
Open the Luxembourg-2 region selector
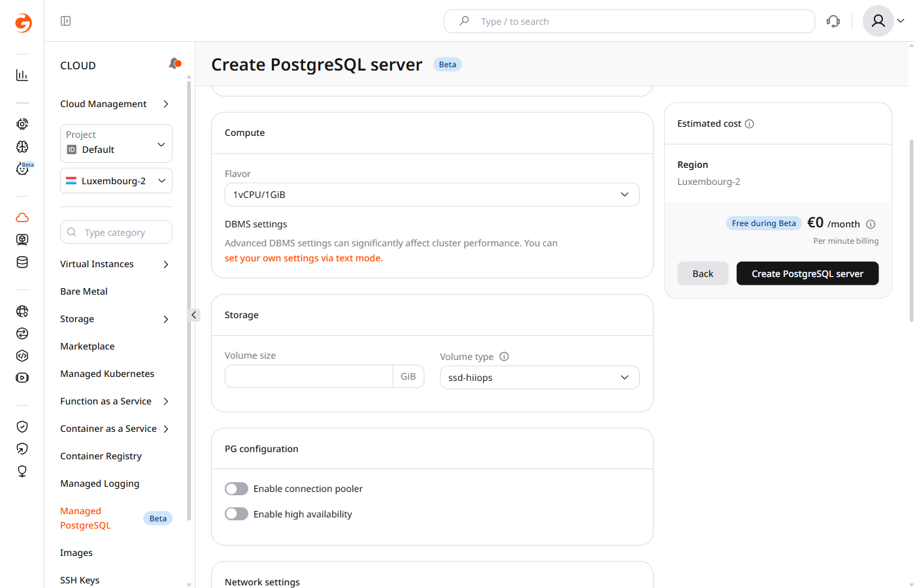point(116,181)
